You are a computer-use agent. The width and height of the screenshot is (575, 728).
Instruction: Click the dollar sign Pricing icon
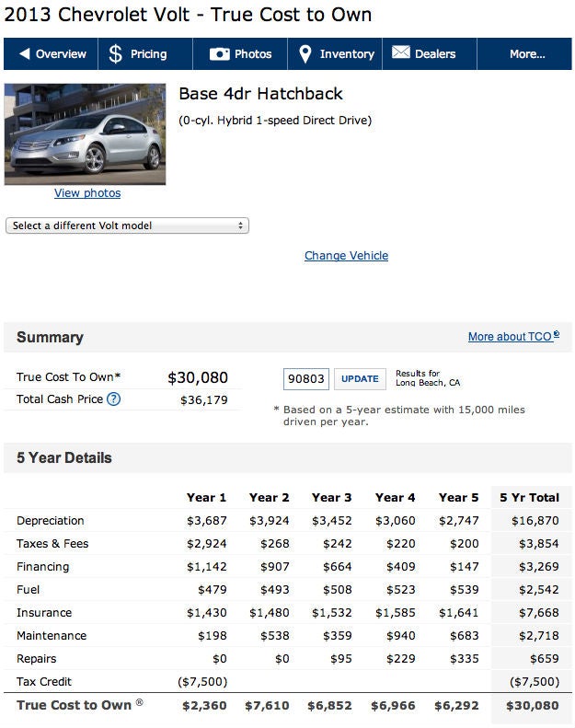(116, 53)
